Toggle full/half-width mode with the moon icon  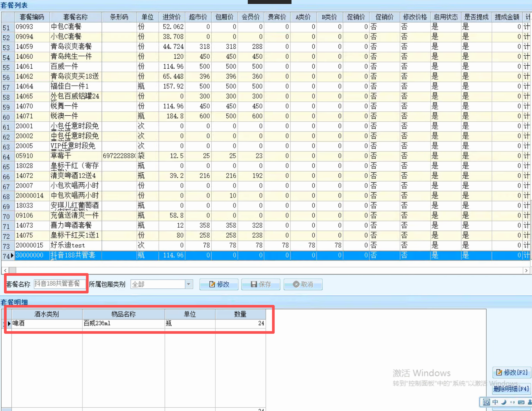[503, 402]
